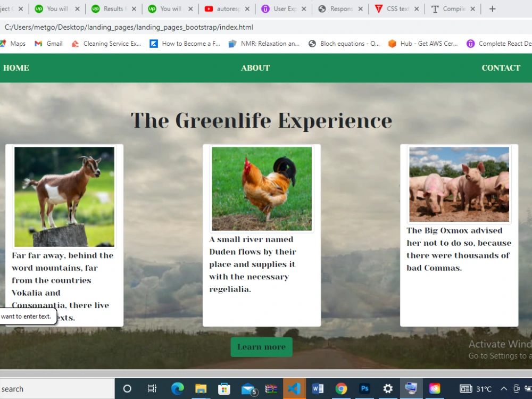532x399 pixels.
Task: Open Microsoft Store icon in taskbar
Action: pyautogui.click(x=224, y=388)
